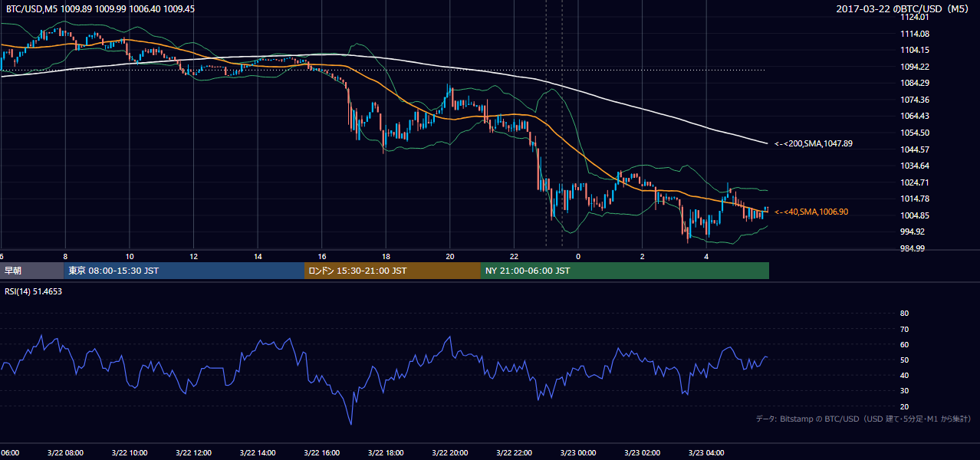Screen dimensions: 980x460
Task: Click RSI axis level 50
Action: click(x=904, y=360)
